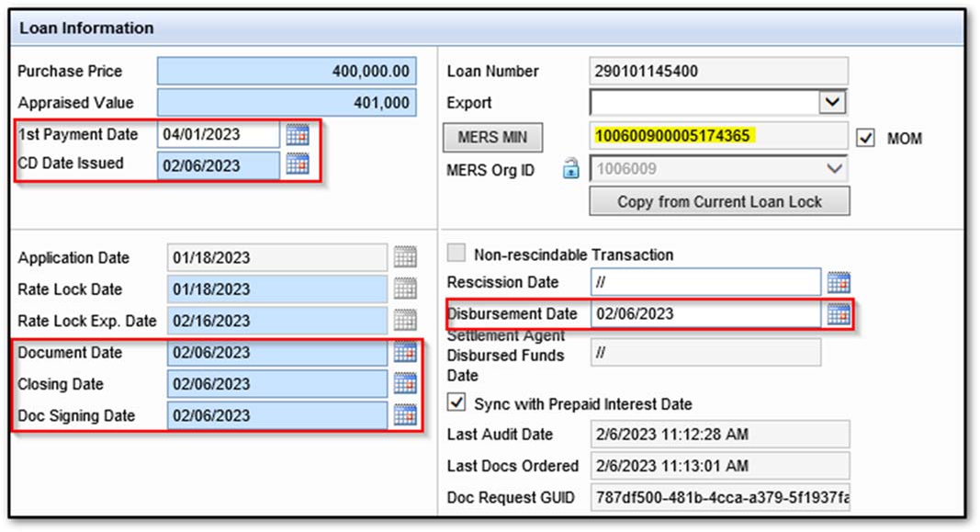Open calendar icon beside Application Date
This screenshot has height=532, width=980.
coord(405,257)
